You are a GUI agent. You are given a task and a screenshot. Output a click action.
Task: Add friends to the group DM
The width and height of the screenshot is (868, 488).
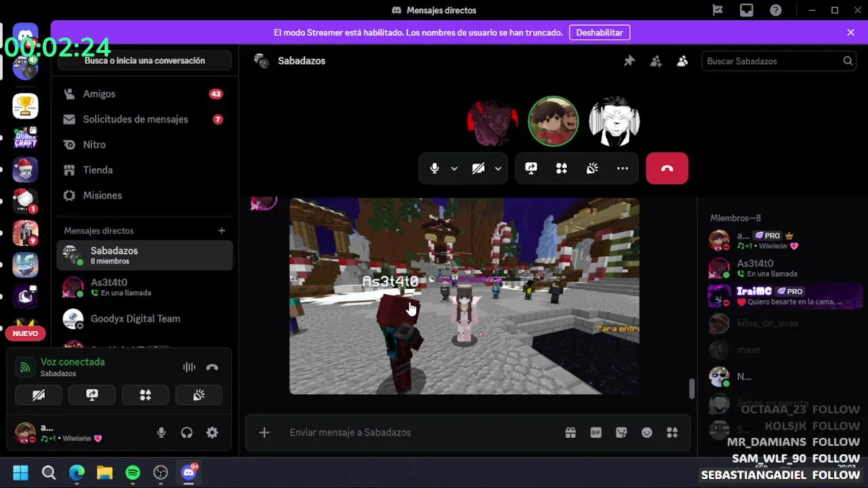point(656,61)
